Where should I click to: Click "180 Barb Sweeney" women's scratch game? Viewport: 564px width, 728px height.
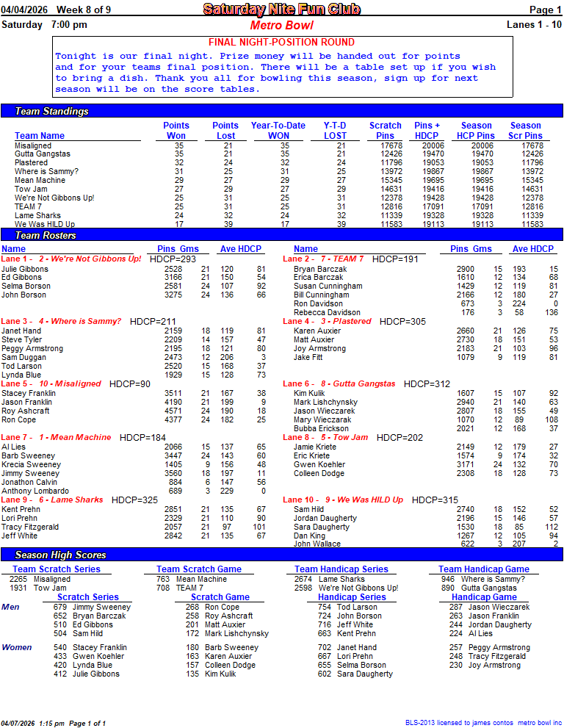click(222, 647)
